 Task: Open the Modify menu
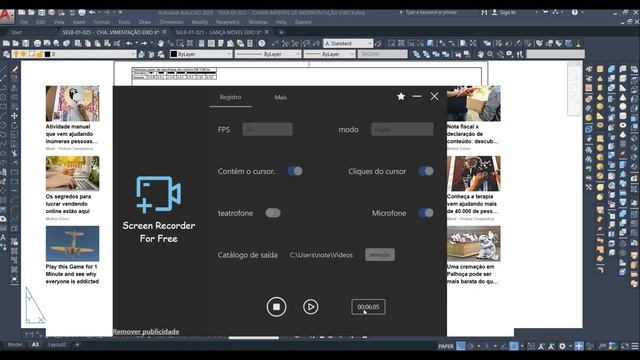coord(200,22)
